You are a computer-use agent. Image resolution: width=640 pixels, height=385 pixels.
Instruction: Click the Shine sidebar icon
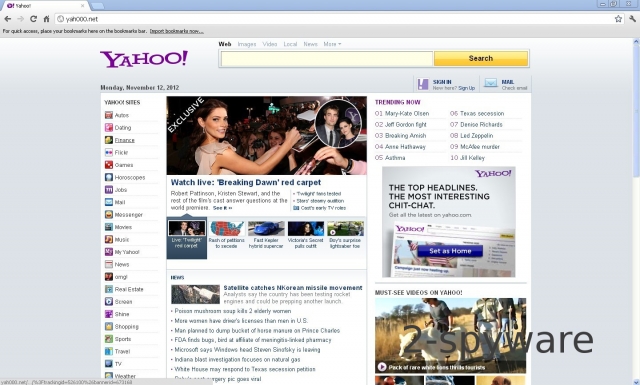[109, 314]
